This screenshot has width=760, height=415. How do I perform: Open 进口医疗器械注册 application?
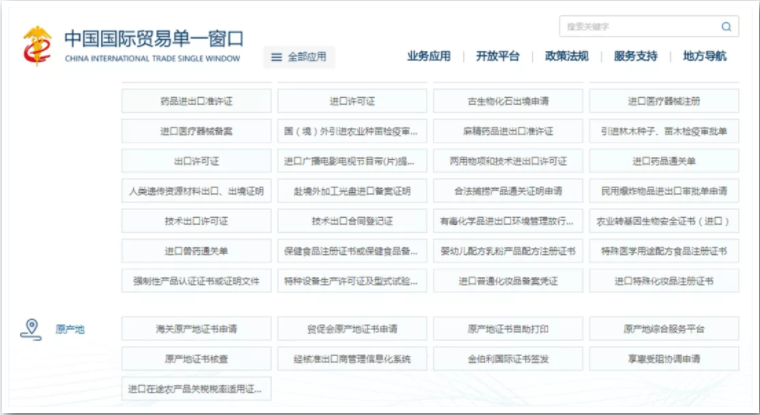pos(664,101)
